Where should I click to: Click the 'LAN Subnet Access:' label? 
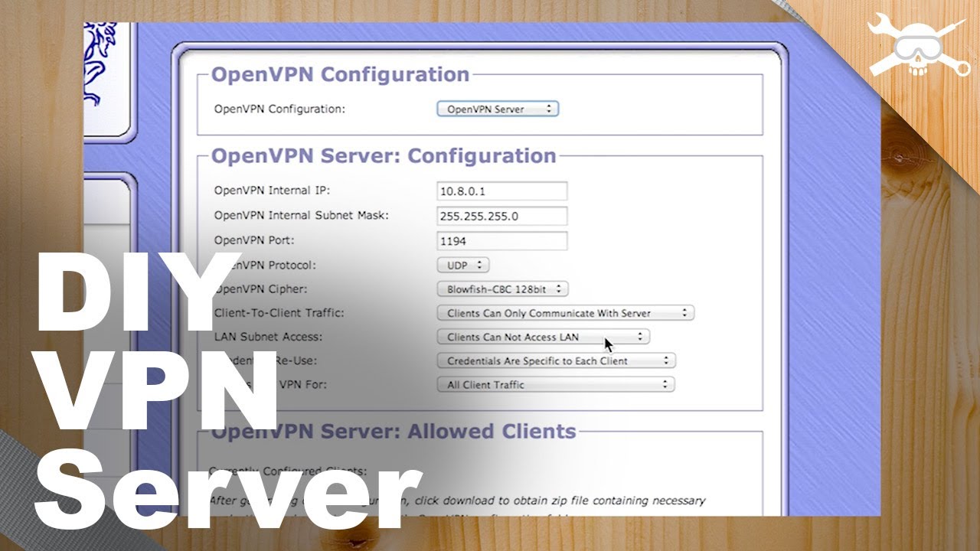tap(268, 337)
